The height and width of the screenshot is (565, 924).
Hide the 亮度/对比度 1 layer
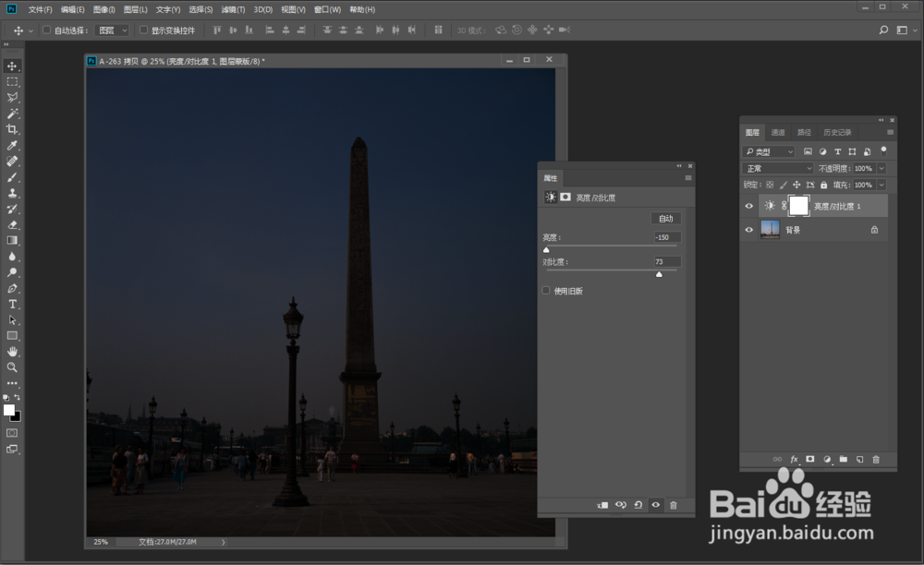point(749,206)
